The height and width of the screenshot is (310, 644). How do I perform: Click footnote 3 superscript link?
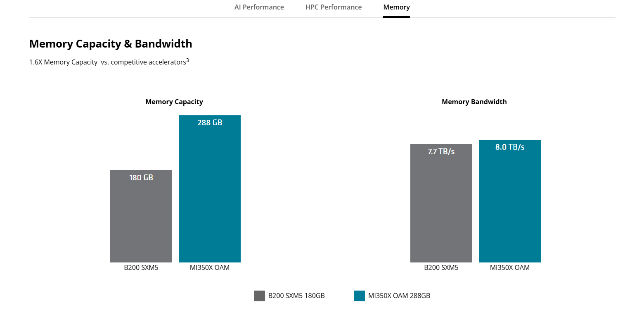point(187,60)
